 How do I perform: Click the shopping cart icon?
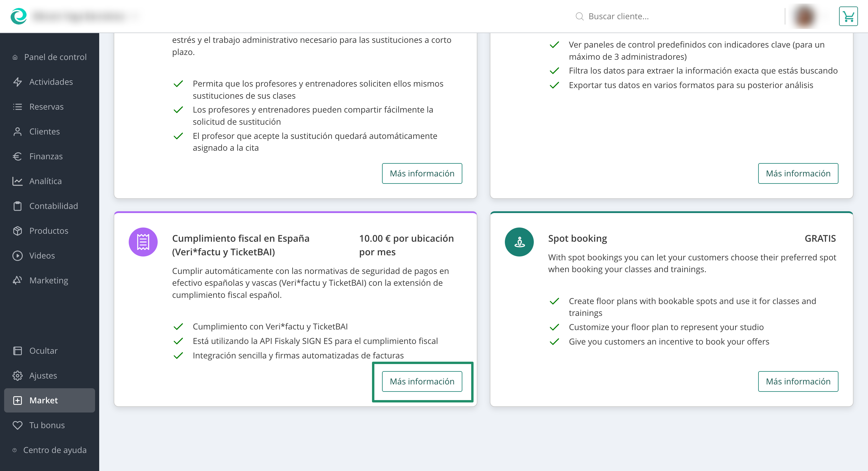pyautogui.click(x=848, y=16)
